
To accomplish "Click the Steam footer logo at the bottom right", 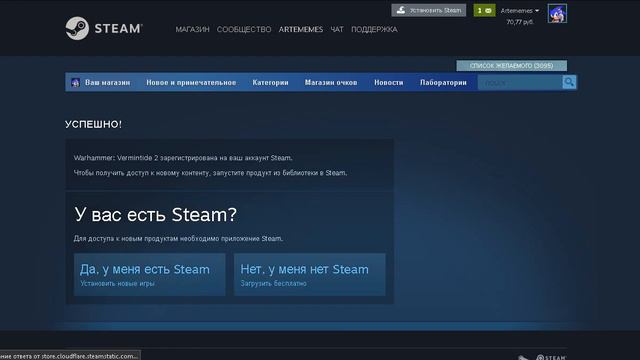I will pos(551,358).
